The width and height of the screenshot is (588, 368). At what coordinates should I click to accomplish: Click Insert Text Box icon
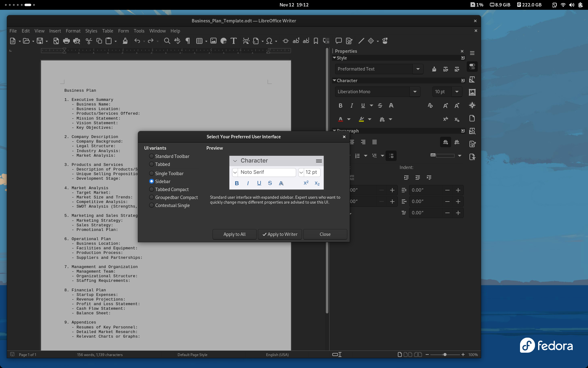tap(234, 41)
